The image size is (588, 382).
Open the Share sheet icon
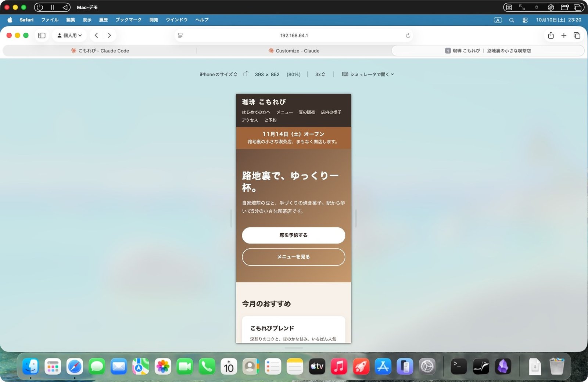point(551,36)
